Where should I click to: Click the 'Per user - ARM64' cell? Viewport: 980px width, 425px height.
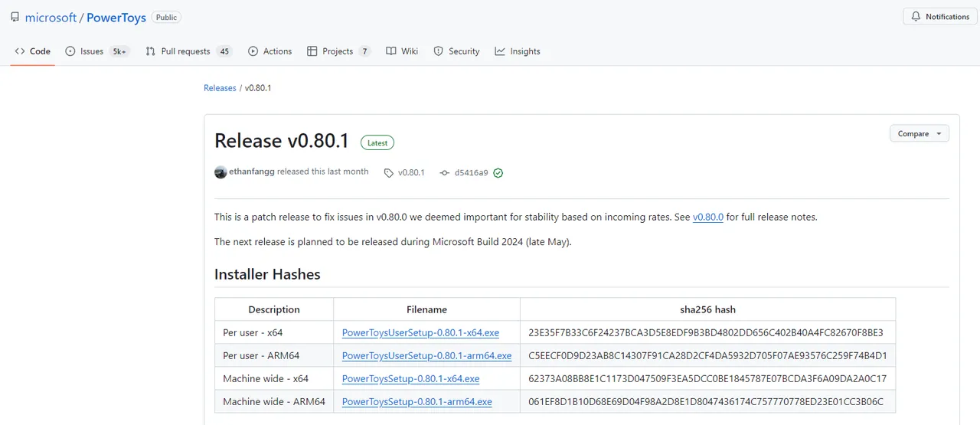274,356
